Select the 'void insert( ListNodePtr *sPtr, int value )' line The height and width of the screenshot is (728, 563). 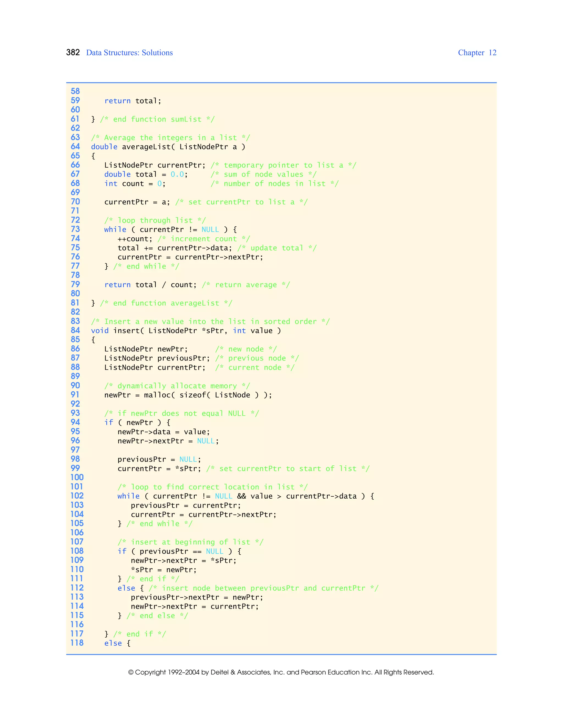click(x=186, y=331)
